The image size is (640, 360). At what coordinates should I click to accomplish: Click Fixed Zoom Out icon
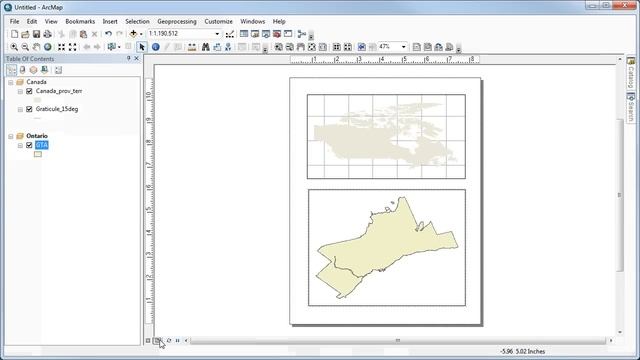click(72, 47)
